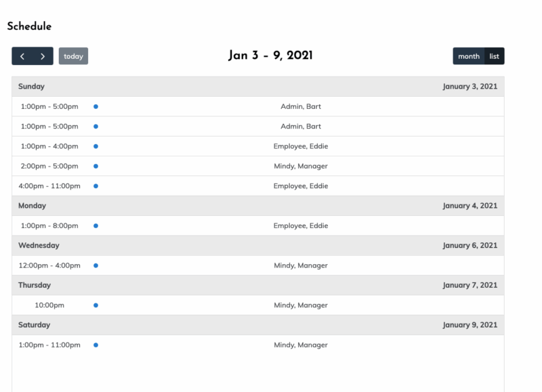Open the January 3, 2021 date link

pos(470,87)
